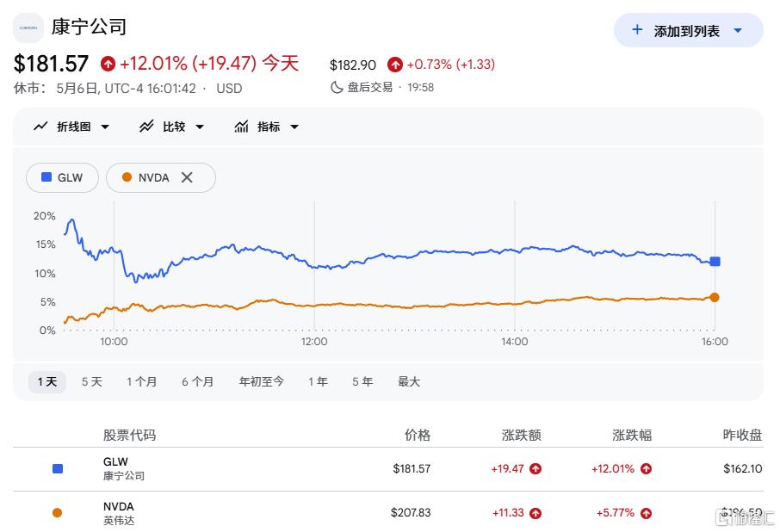Switch to the 6 个月 time range
Screen dimensions: 780x532
click(197, 382)
